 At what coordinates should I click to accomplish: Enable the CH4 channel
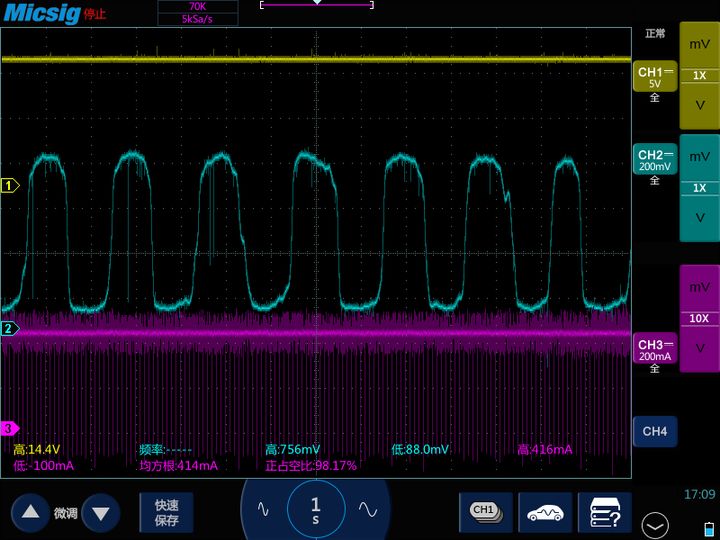click(654, 432)
